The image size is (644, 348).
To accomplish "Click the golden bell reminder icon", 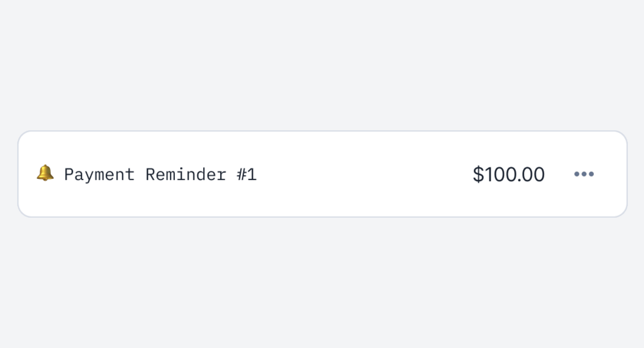I will click(45, 173).
